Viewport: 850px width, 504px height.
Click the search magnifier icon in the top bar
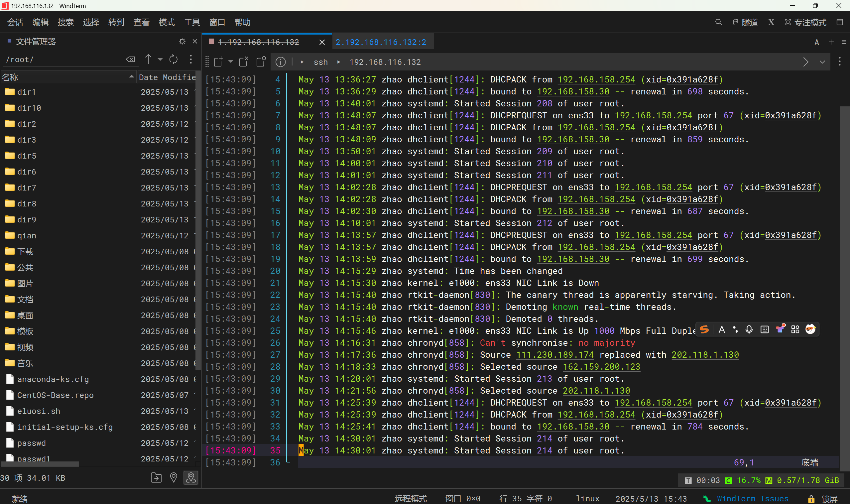click(718, 22)
